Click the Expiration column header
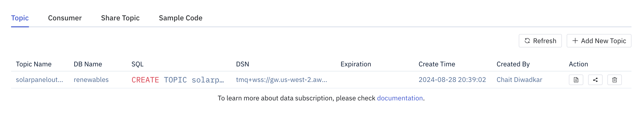This screenshot has height=115, width=644. (x=355, y=64)
